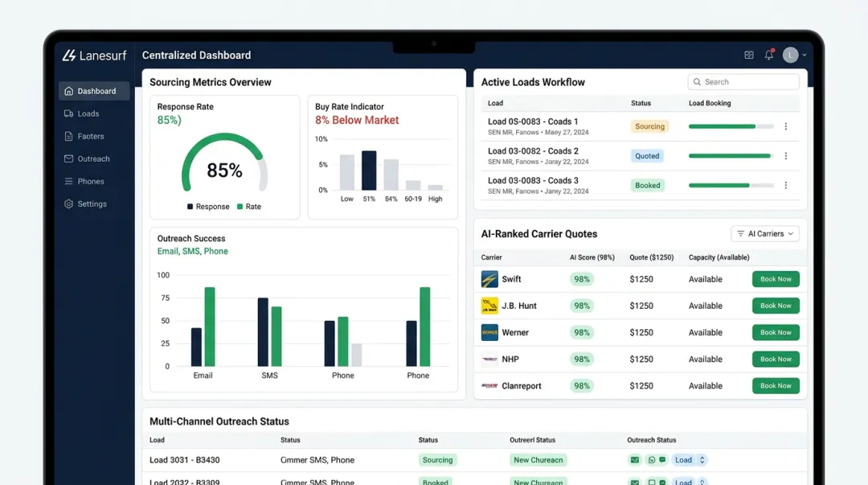Expand the user account chevron

pos(805,55)
